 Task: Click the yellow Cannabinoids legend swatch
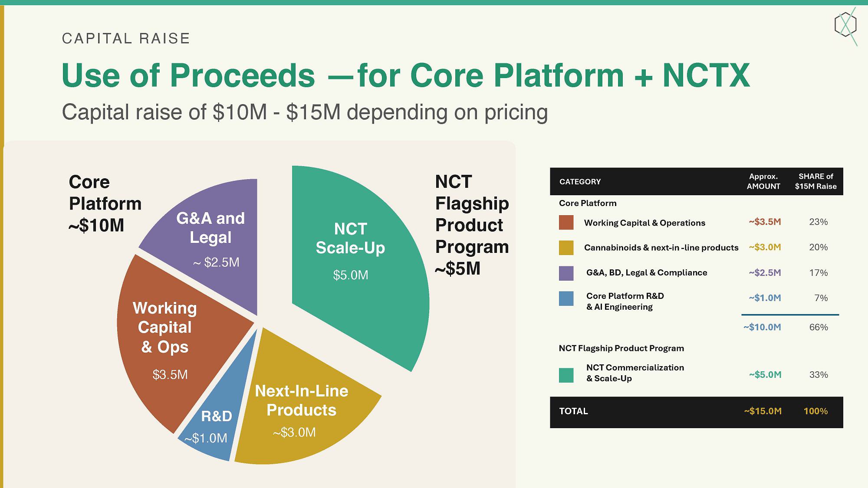click(x=566, y=248)
